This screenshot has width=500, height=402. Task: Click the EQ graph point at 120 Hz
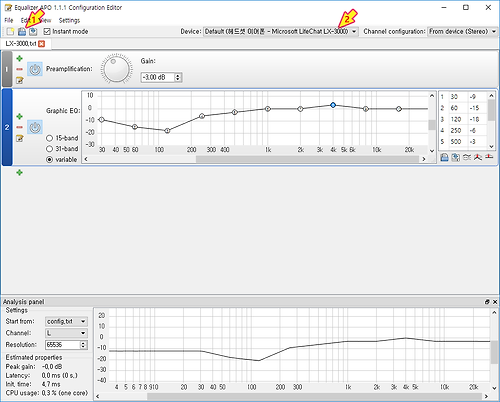[x=167, y=131]
